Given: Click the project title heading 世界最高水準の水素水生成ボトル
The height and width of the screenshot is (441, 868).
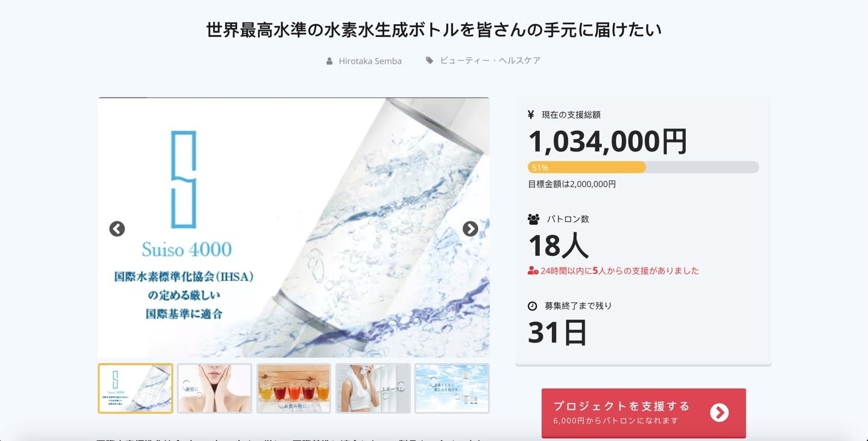Looking at the screenshot, I should (434, 30).
